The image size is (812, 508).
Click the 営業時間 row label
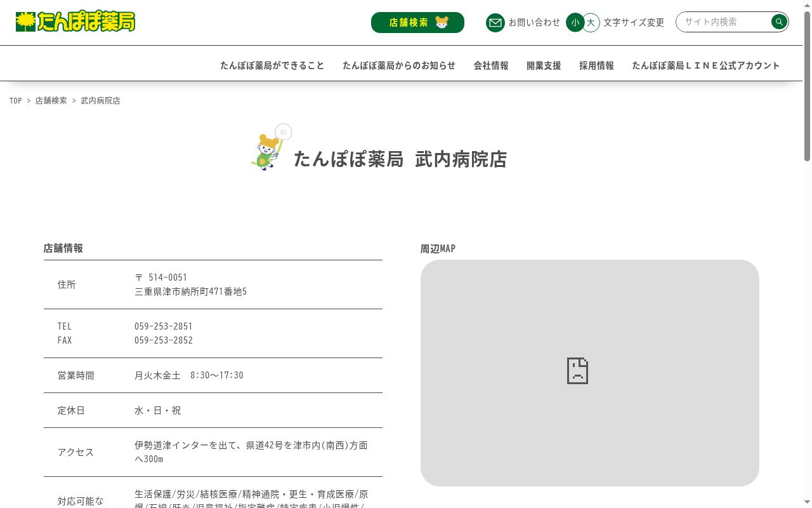(x=75, y=375)
